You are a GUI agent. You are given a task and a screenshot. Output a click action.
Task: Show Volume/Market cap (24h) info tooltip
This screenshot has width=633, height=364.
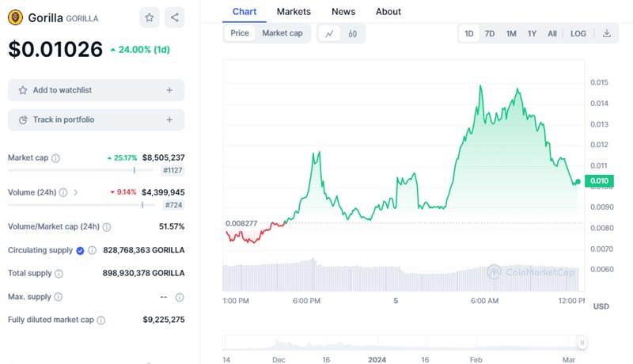click(x=107, y=227)
